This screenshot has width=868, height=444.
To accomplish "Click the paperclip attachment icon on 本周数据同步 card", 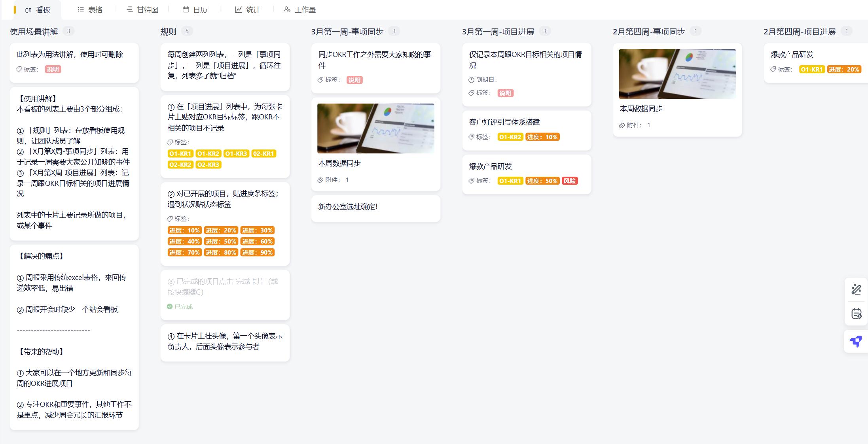I will (320, 179).
